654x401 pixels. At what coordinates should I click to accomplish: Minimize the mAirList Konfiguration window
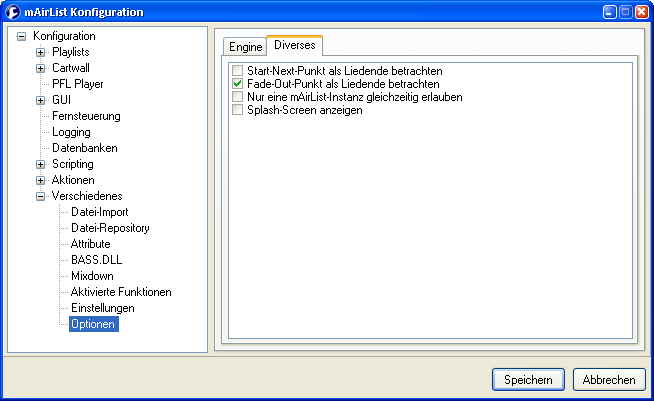click(609, 13)
